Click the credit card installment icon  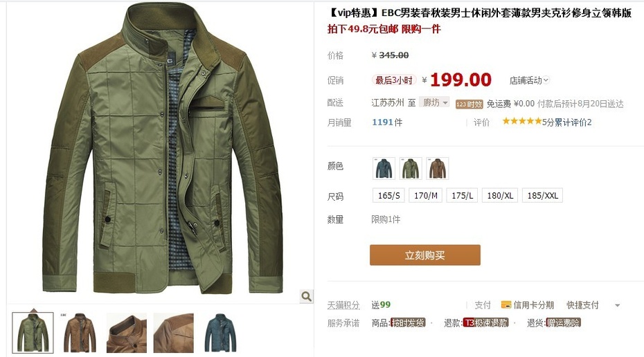click(x=506, y=305)
